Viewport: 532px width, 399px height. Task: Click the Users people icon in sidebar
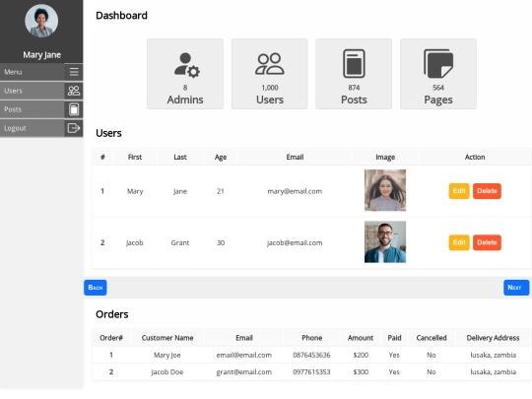coord(74,91)
